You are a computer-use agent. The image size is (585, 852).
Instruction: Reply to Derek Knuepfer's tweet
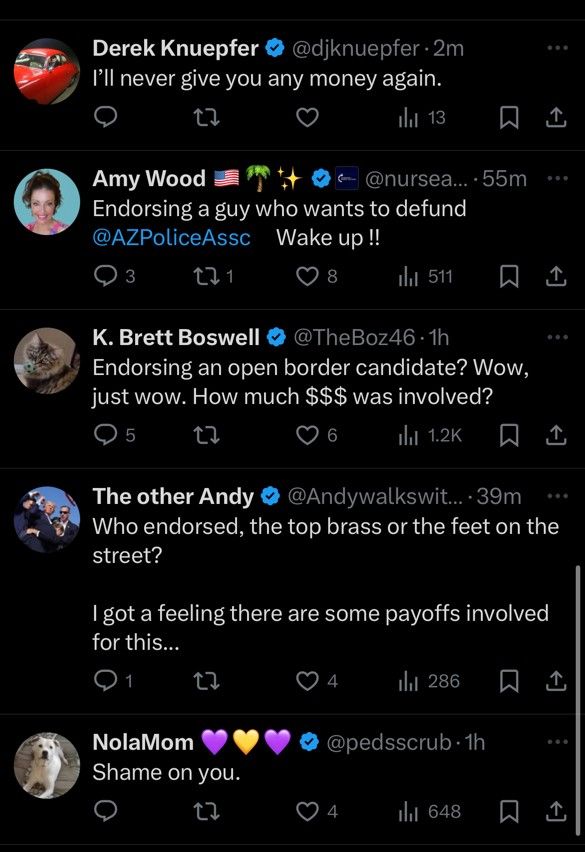[105, 117]
